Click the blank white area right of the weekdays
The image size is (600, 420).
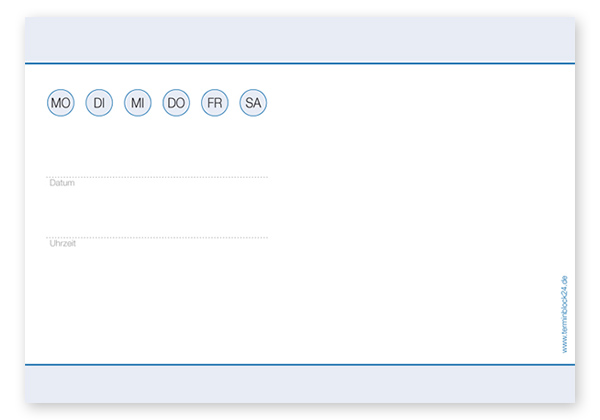[x=420, y=110]
